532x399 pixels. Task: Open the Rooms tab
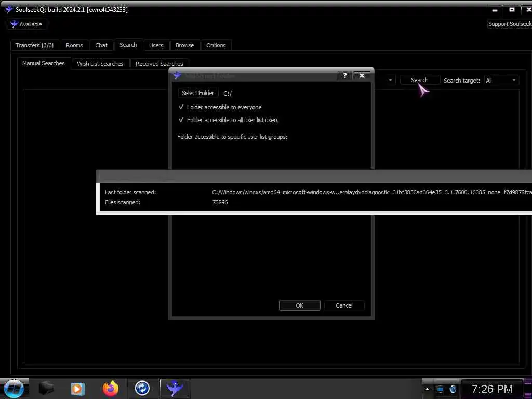(74, 45)
